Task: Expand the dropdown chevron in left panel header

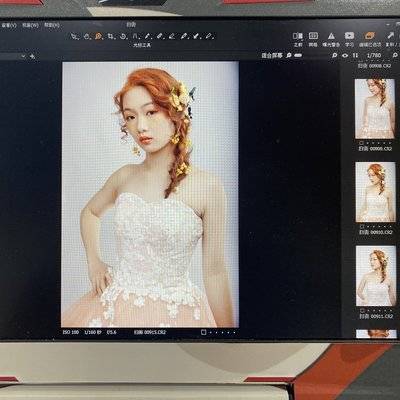Action: 23,56
